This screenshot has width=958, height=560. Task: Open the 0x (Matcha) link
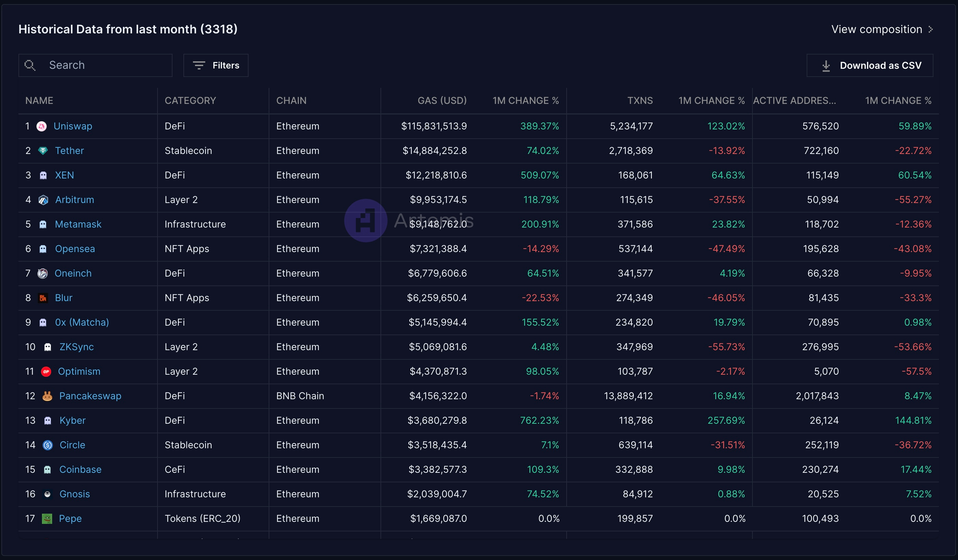pyautogui.click(x=82, y=322)
